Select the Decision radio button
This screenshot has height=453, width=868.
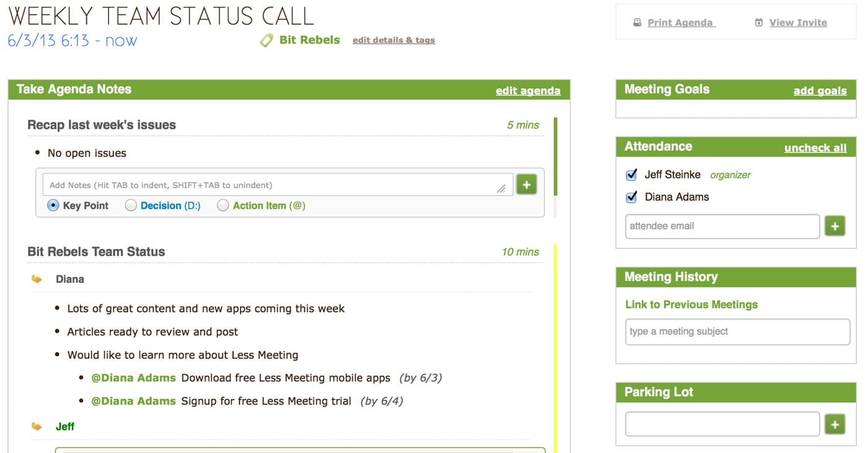131,206
